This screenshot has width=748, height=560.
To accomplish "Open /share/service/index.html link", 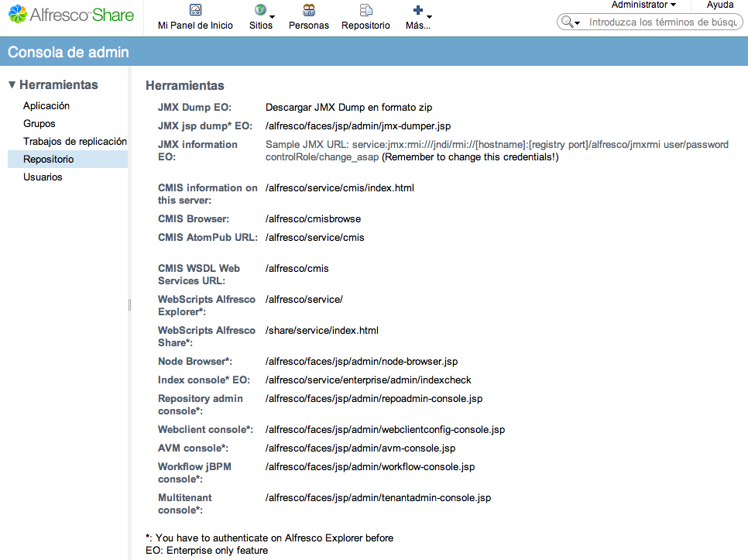I will [x=322, y=331].
